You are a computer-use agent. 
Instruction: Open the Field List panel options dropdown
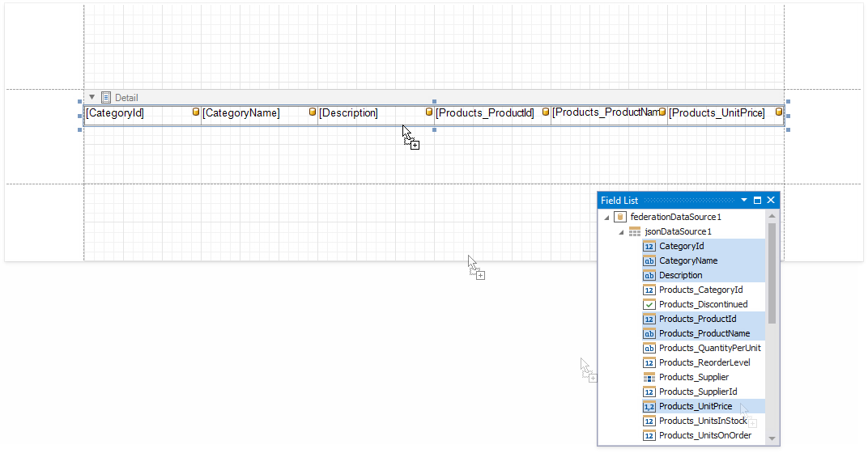(744, 200)
